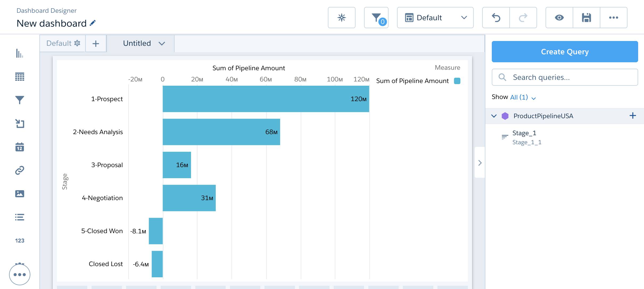Select the chart widget tool
The height and width of the screenshot is (289, 644).
(x=20, y=54)
